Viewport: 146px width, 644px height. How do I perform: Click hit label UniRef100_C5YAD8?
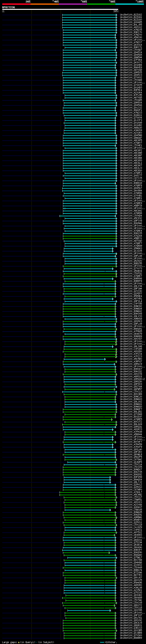[131, 80]
